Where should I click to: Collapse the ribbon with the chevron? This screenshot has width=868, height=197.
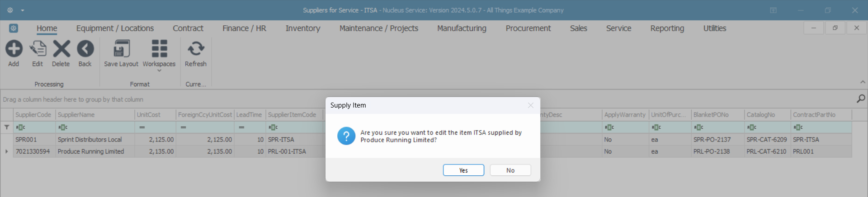click(863, 82)
